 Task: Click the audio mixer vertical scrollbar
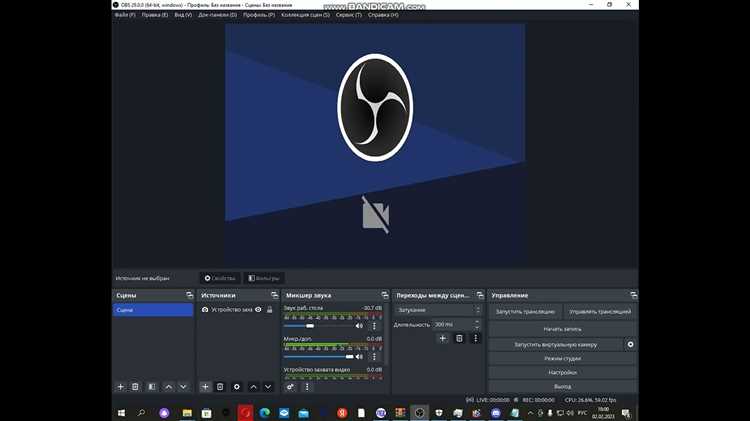point(386,335)
